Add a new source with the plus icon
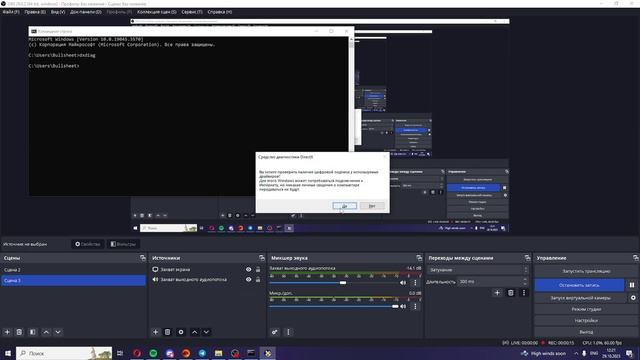 click(156, 332)
